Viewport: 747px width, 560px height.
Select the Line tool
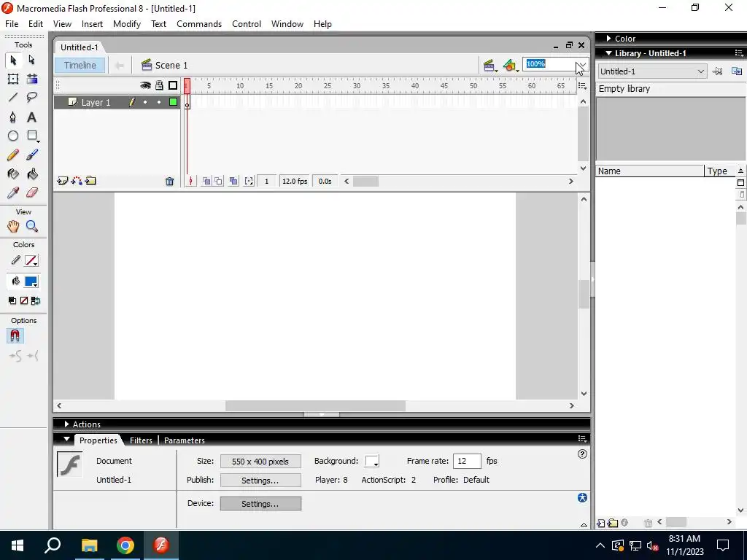coord(13,98)
